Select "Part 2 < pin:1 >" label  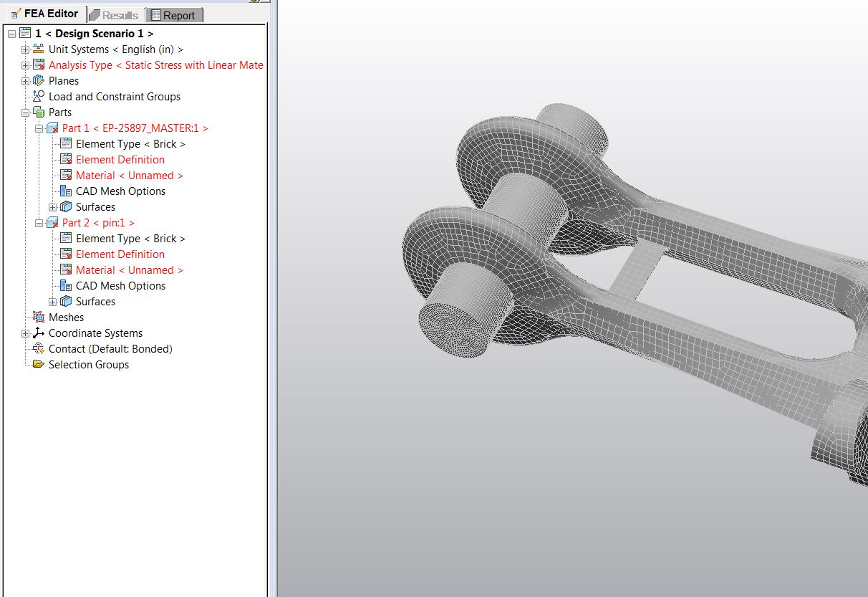(x=98, y=223)
